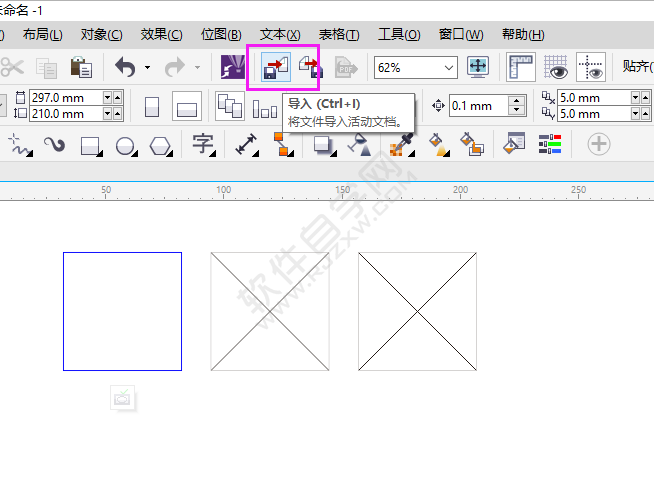Select the Artistic Media tool
654x482 pixels.
coord(55,145)
